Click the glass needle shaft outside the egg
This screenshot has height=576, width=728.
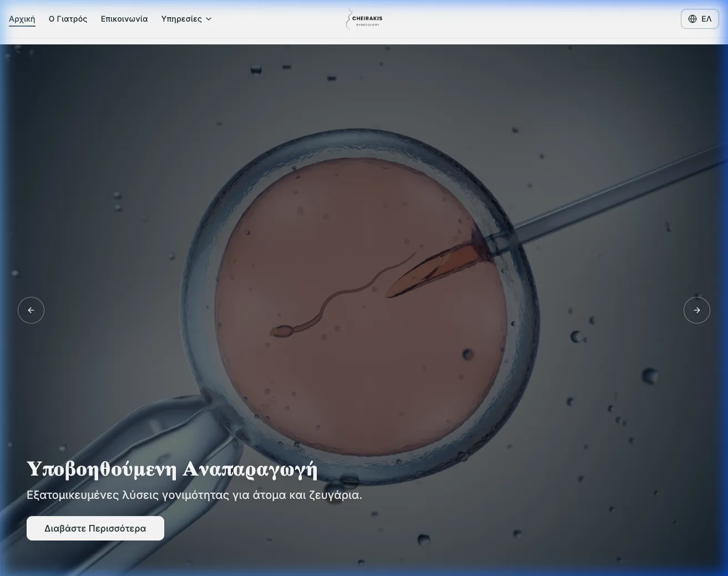(610, 194)
